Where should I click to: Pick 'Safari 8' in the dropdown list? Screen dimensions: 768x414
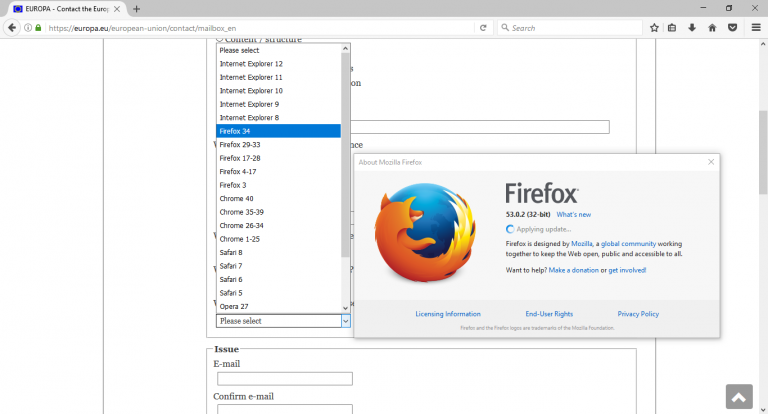tap(231, 253)
